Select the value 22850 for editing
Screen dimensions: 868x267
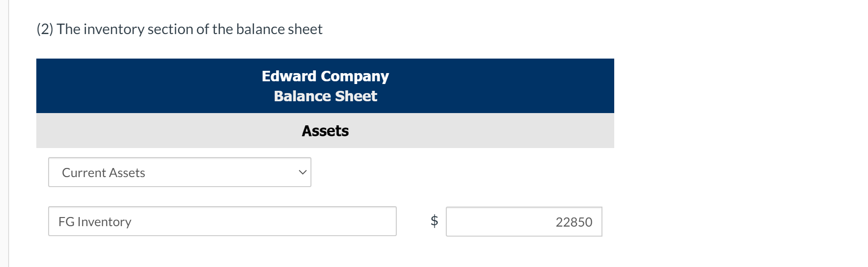[574, 222]
